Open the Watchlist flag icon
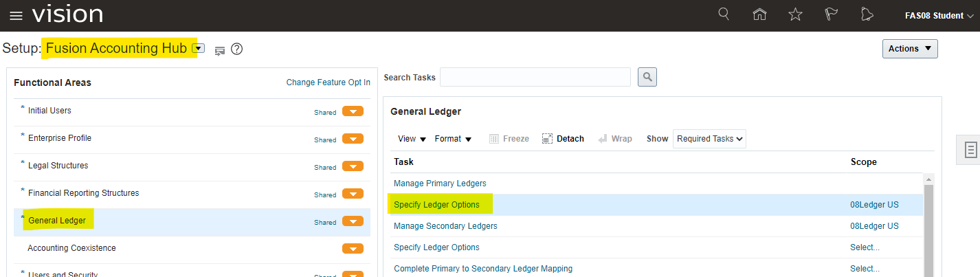The width and height of the screenshot is (980, 277). tap(831, 14)
